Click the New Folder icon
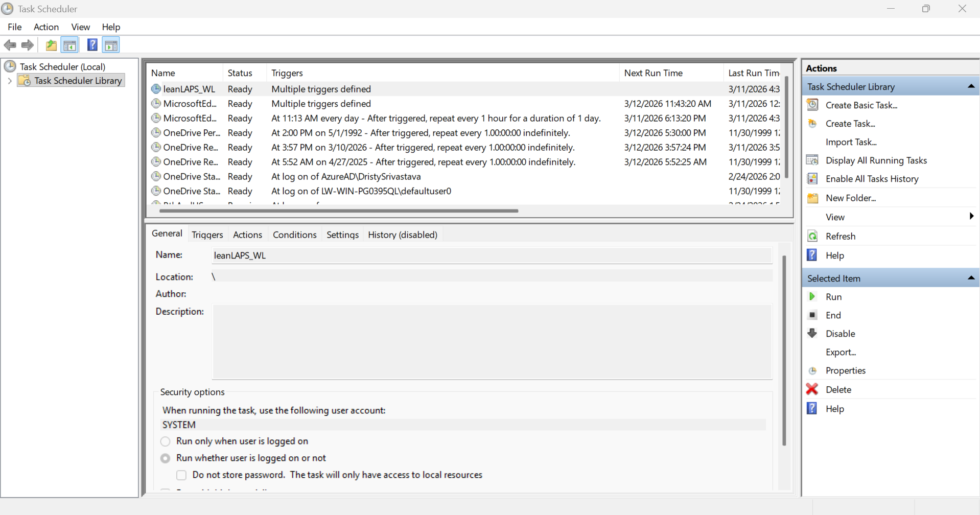The height and width of the screenshot is (515, 980). 812,198
